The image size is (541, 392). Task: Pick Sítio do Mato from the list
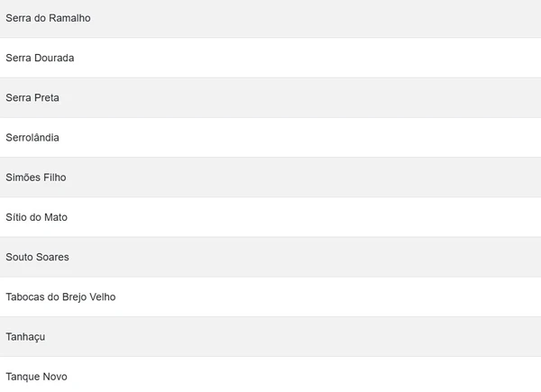point(36,217)
